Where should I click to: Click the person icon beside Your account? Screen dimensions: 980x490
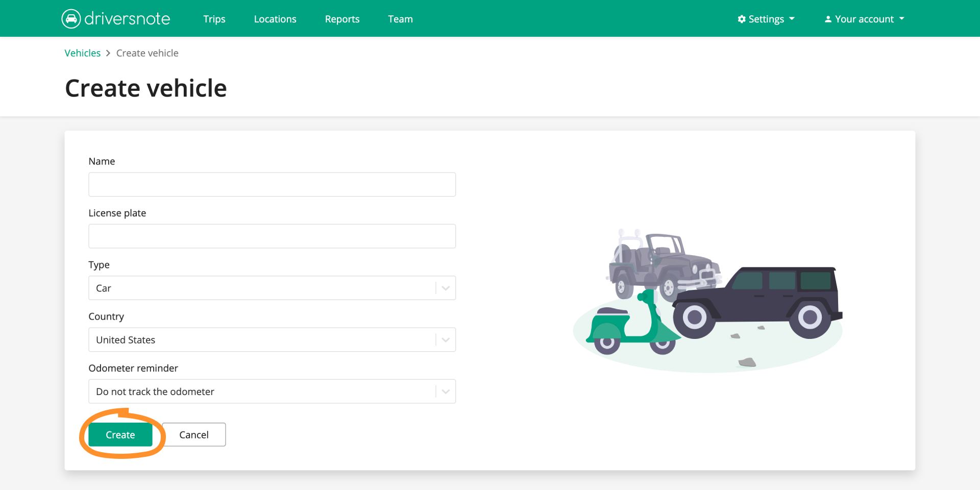(828, 18)
